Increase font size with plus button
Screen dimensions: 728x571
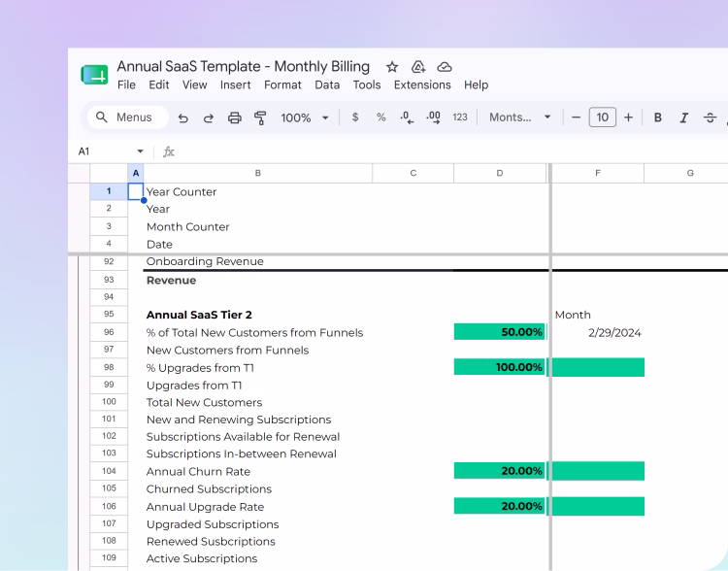click(628, 118)
